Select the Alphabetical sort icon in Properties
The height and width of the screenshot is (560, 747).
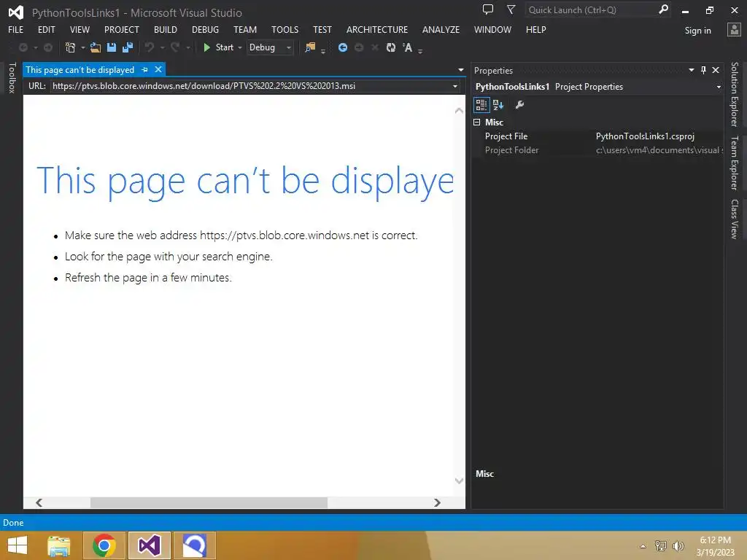point(498,105)
